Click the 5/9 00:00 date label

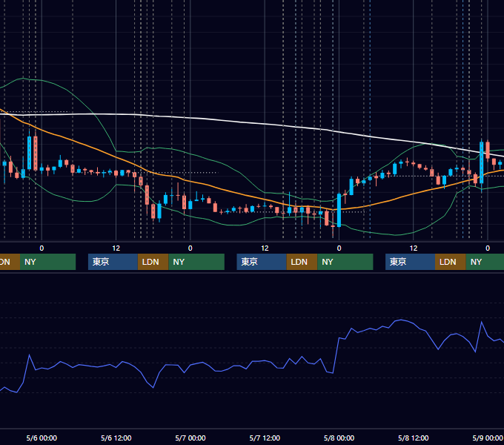pos(488,438)
